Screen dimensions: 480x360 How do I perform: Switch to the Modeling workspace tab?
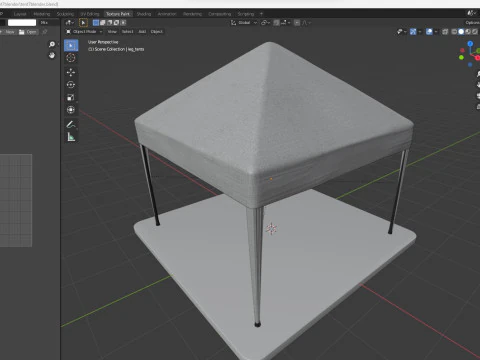click(42, 14)
